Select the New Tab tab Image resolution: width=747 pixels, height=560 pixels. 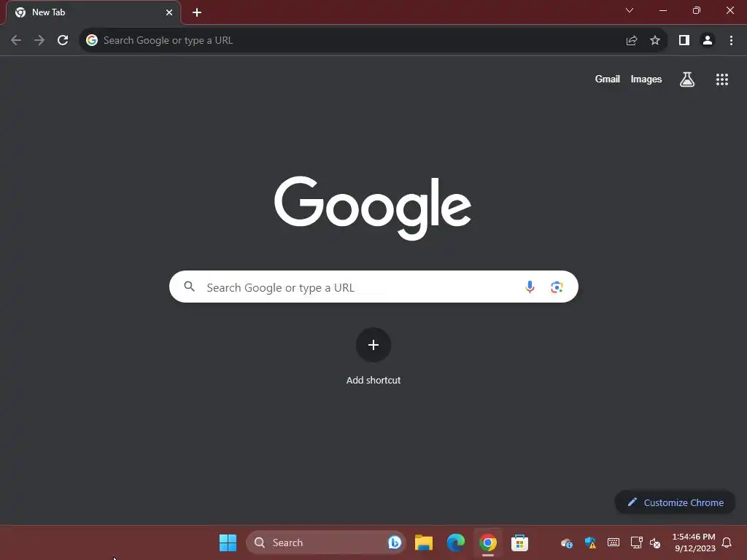pyautogui.click(x=93, y=12)
